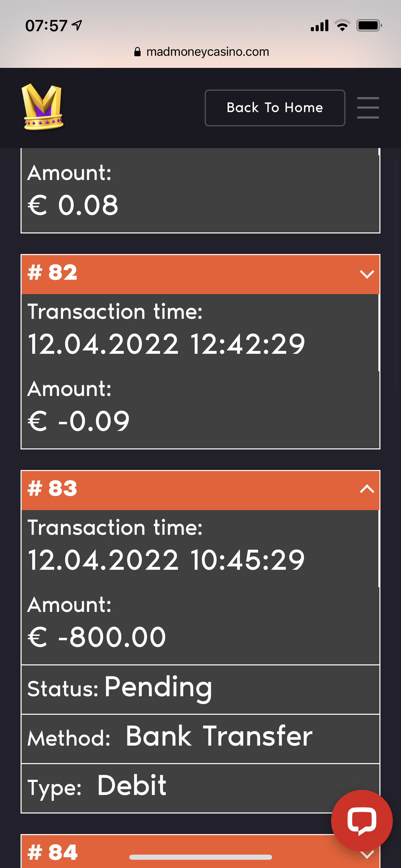Screen dimensions: 401x868
Task: Tap the padlock icon in address bar
Action: click(x=137, y=52)
